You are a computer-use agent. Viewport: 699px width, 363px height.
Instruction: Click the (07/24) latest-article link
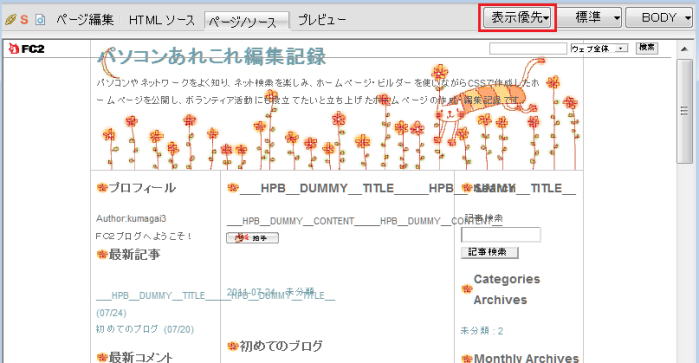(111, 313)
